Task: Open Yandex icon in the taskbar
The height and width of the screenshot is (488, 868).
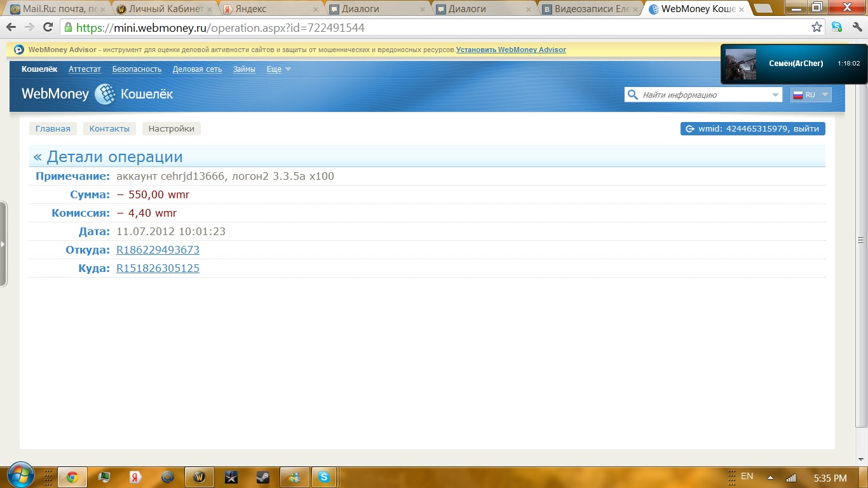Action: (135, 477)
